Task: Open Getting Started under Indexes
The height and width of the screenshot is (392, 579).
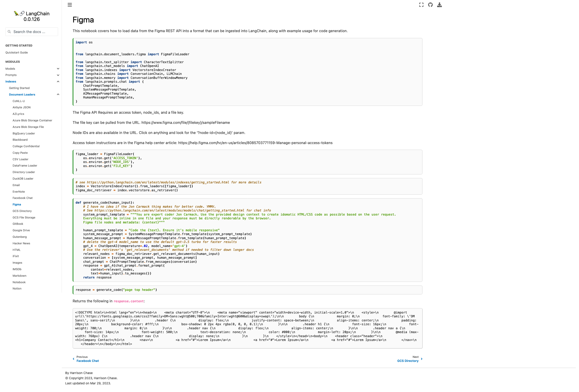Action: (19, 88)
